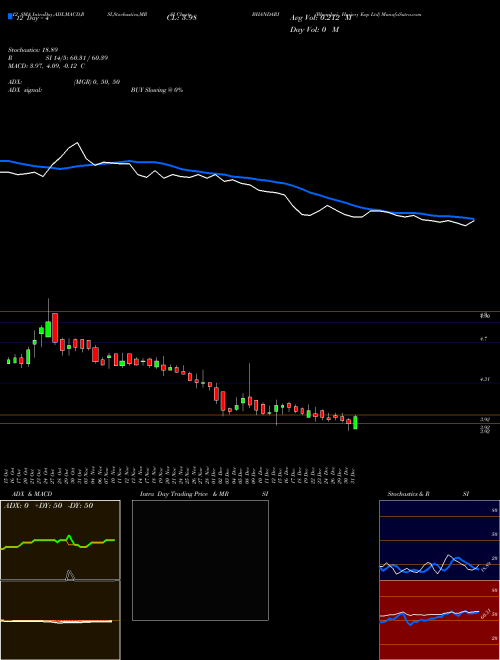Open the empty intraday trading price panel

click(x=200, y=560)
